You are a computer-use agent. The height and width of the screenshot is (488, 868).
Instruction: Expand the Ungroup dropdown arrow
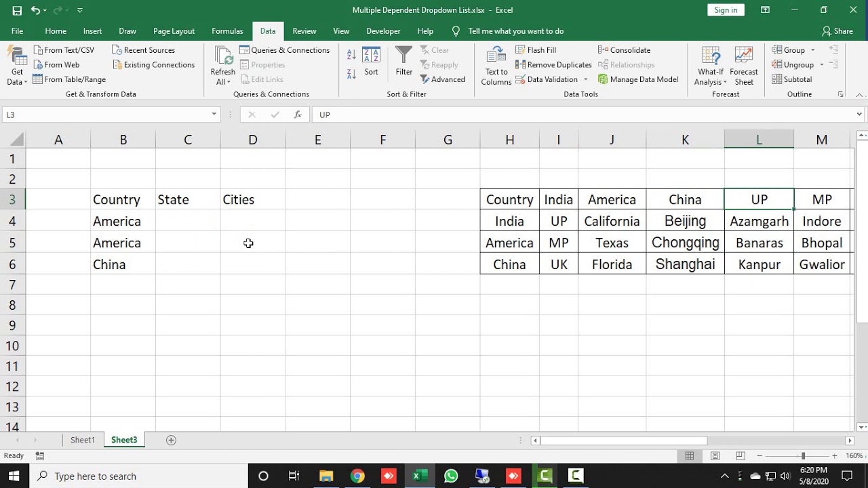(x=821, y=65)
